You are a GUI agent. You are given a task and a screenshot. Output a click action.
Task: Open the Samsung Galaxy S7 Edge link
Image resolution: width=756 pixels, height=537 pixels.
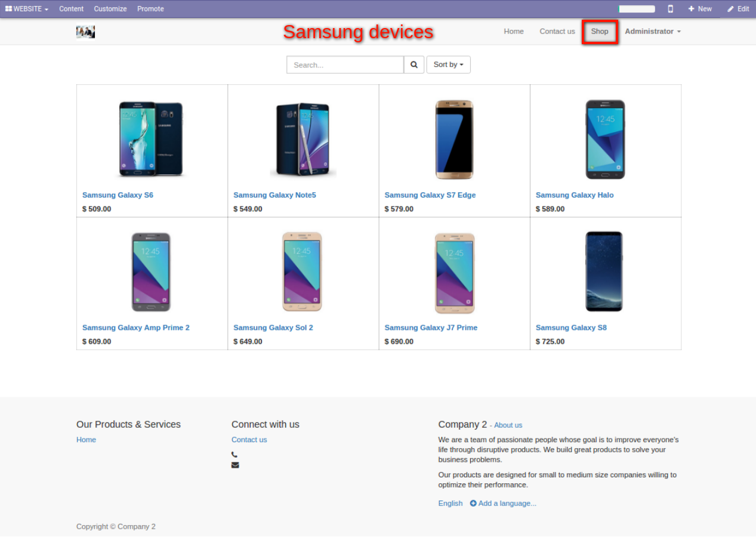tap(430, 195)
